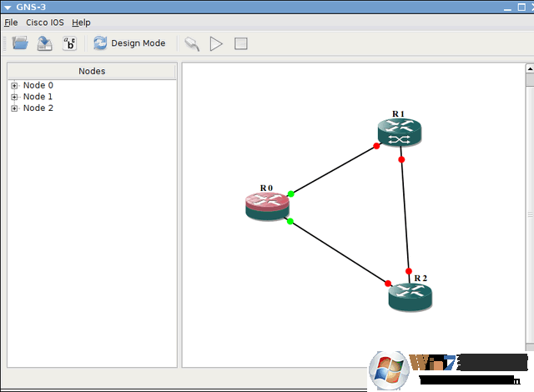This screenshot has height=392, width=534.
Task: Expand Node 0 in the tree
Action: pyautogui.click(x=14, y=85)
